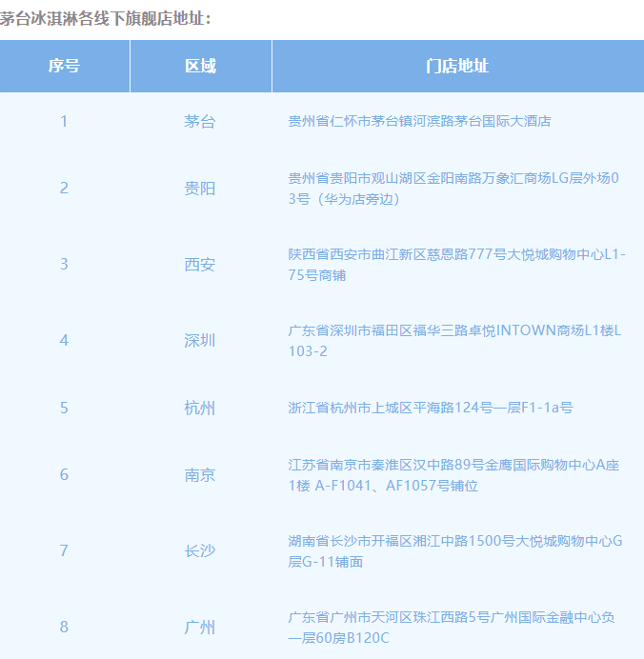This screenshot has height=659, width=644.
Task: Select the 茅台 region cell
Action: pyautogui.click(x=200, y=122)
